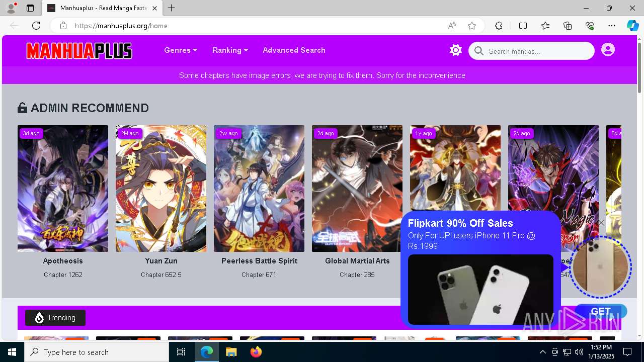Click the browser Back arrow

point(14,26)
